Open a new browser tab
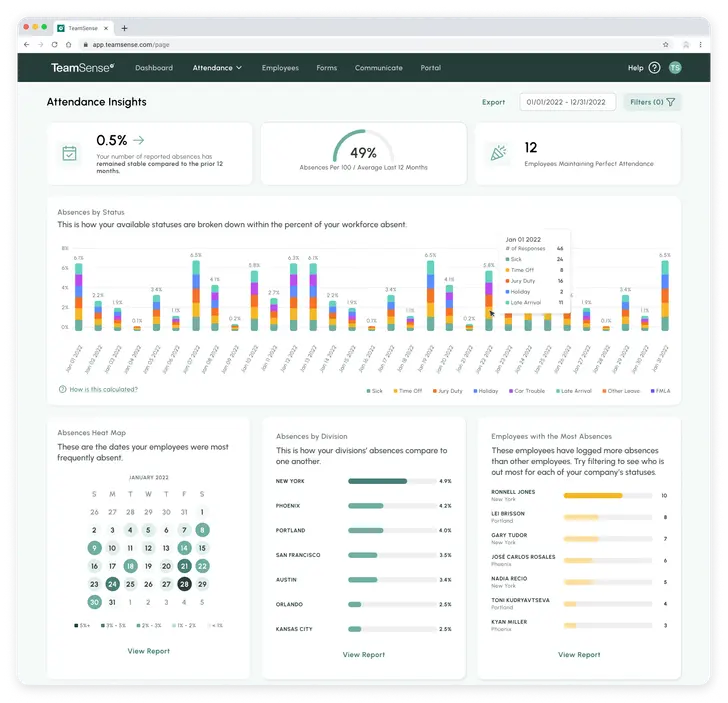 pos(124,28)
